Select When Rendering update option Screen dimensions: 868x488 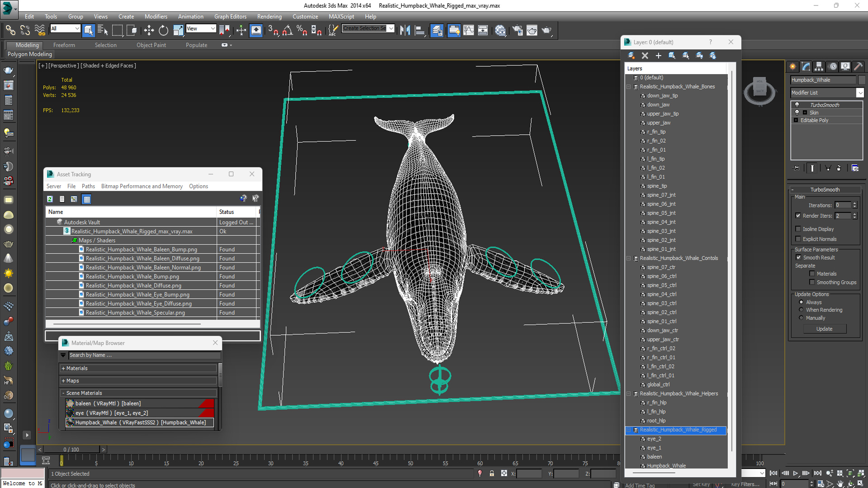pyautogui.click(x=801, y=310)
